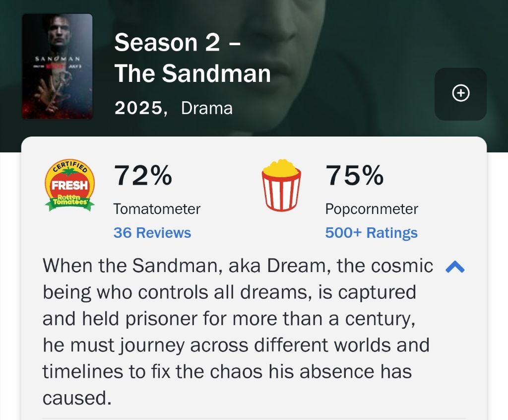Click the Rotten Tomatoes green banner logo
Viewport: 508px width, 420px height.
[70, 203]
